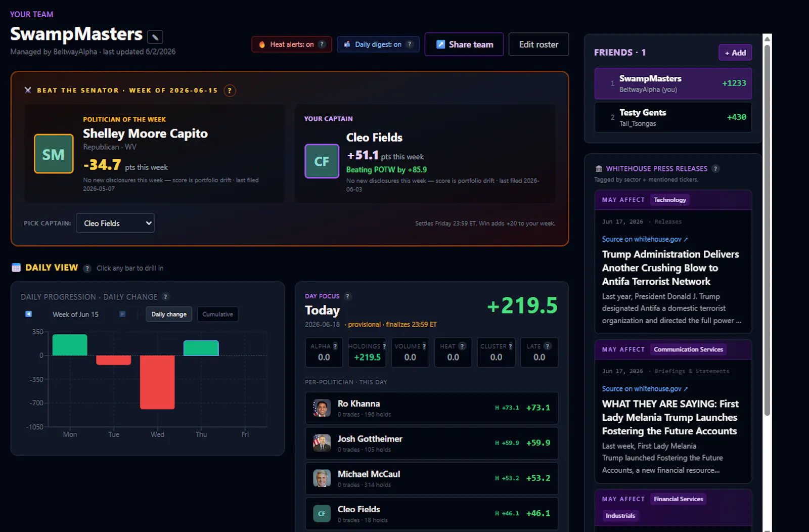The width and height of the screenshot is (809, 532).
Task: Click the Share team button
Action: tap(464, 45)
